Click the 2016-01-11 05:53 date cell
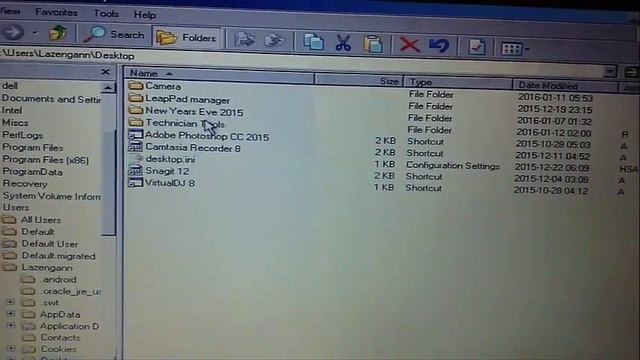The width and height of the screenshot is (640, 360). [555, 98]
